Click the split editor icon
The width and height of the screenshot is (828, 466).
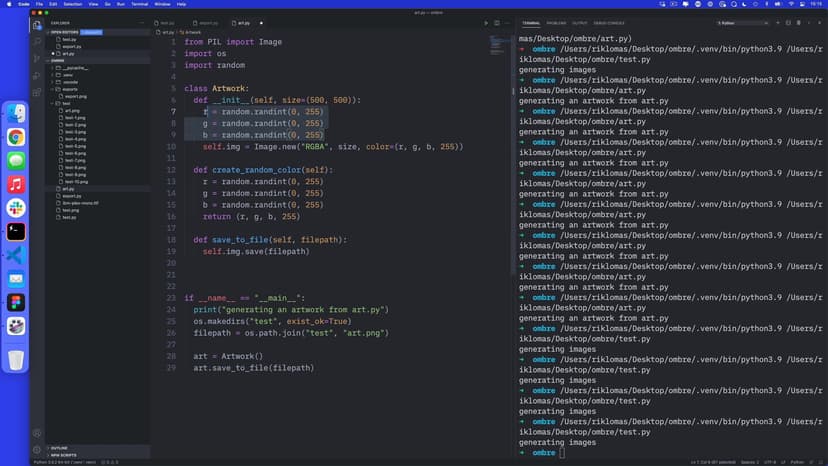point(497,22)
